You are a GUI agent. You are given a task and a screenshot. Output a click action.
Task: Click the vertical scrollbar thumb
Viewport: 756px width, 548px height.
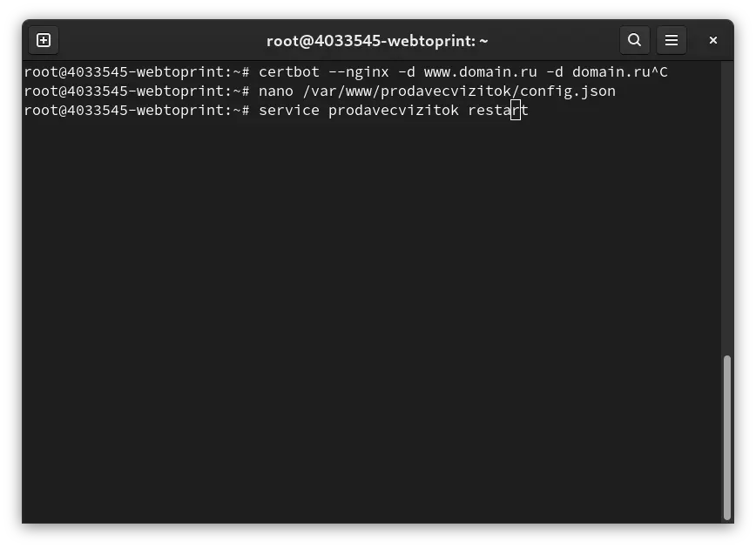click(x=727, y=437)
